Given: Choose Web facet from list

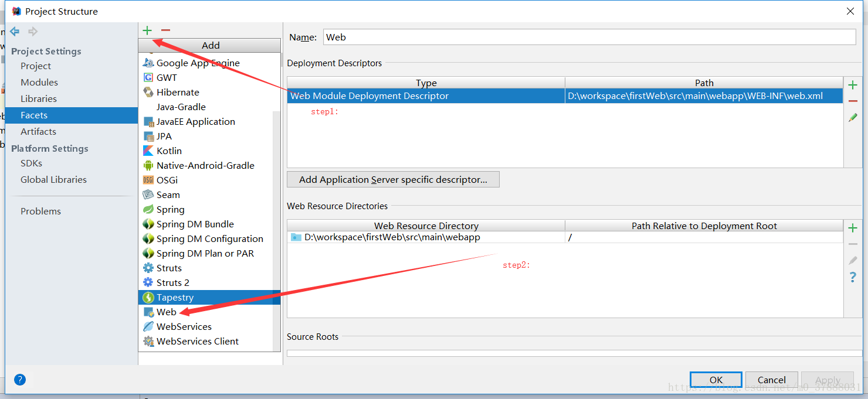Looking at the screenshot, I should pyautogui.click(x=209, y=312).
